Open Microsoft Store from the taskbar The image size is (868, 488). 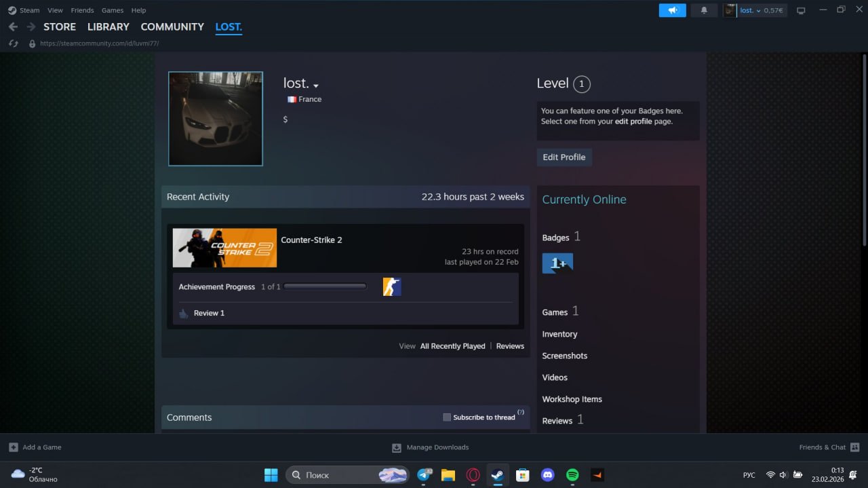522,474
